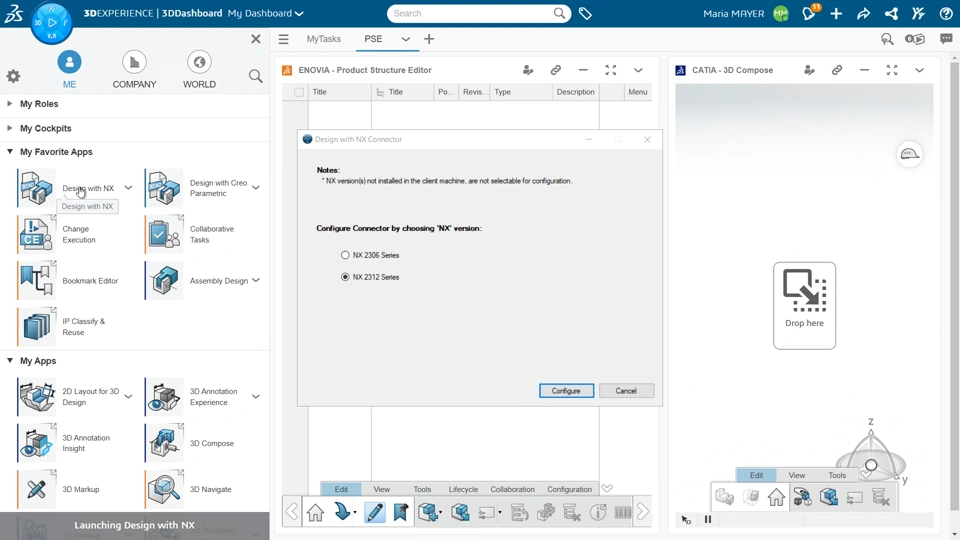Open the network share icon in top bar
Viewport: 960px width, 540px height.
(x=891, y=13)
